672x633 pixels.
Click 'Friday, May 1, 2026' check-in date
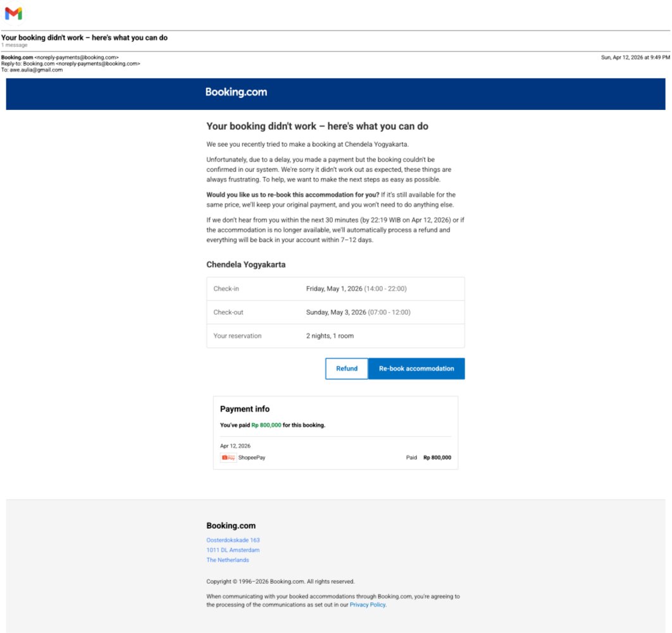click(334, 288)
